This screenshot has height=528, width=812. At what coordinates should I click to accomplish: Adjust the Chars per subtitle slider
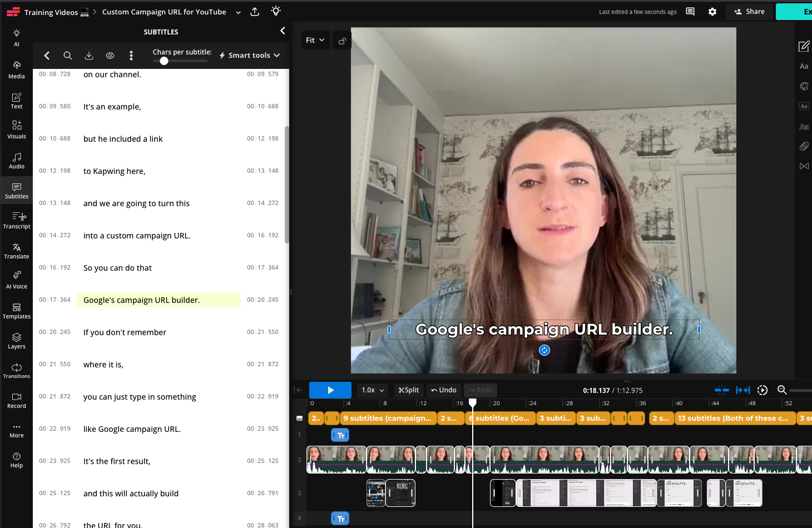pyautogui.click(x=164, y=61)
